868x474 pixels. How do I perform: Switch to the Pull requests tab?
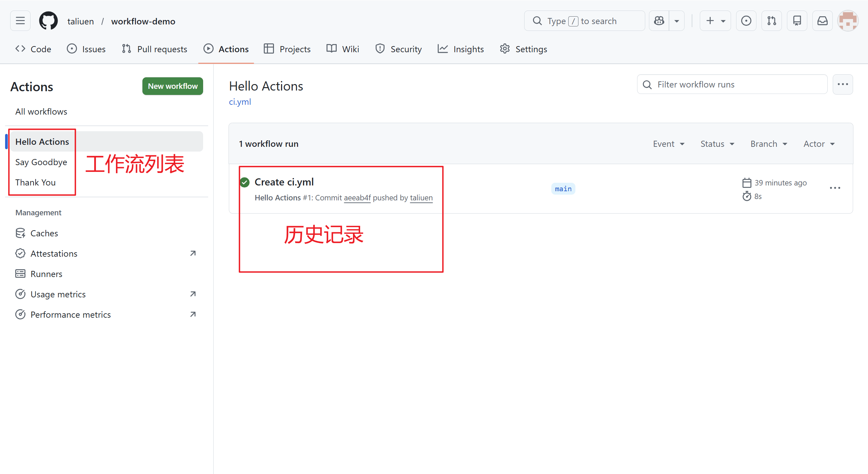pos(155,49)
